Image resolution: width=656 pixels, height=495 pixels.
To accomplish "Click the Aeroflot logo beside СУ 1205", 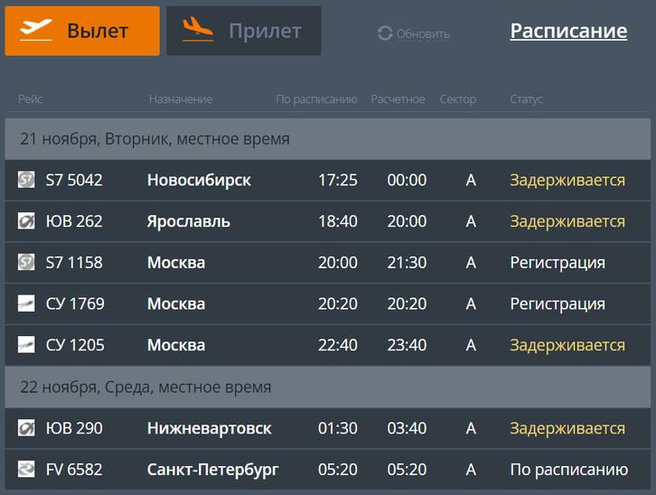I will click(26, 345).
